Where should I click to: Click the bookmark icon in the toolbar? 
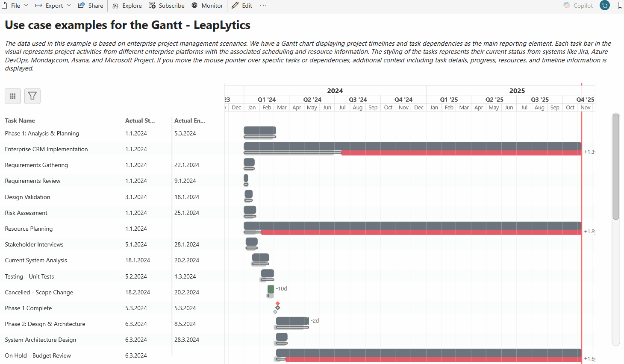[x=620, y=6]
